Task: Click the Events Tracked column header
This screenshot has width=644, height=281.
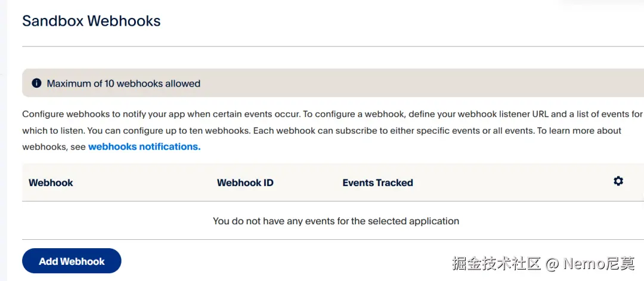Action: (377, 183)
